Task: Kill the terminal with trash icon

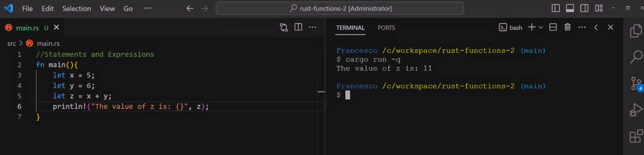Action: coord(567,27)
